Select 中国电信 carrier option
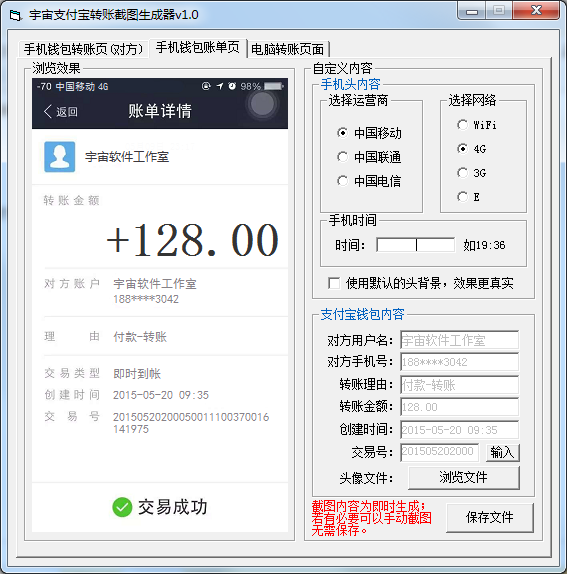This screenshot has width=567, height=574. 369,181
